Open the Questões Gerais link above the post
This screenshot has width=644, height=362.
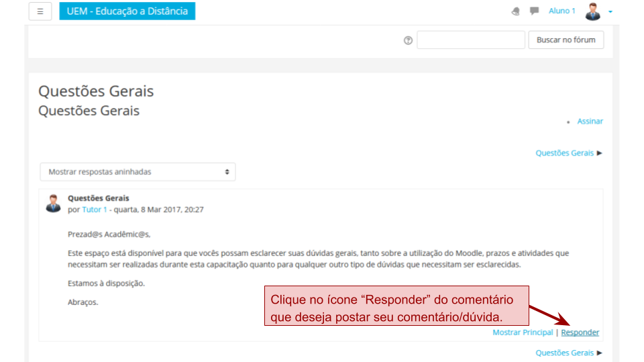564,153
